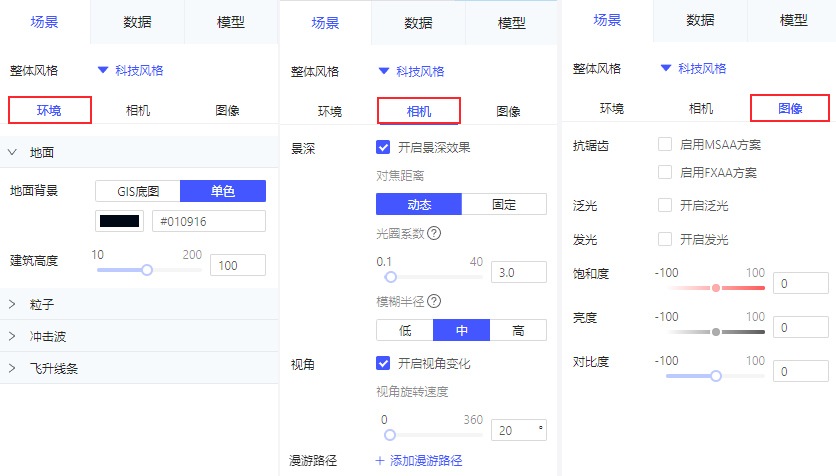This screenshot has height=476, width=836.
Task: Click the 对比度 value input field
Action: pos(800,371)
